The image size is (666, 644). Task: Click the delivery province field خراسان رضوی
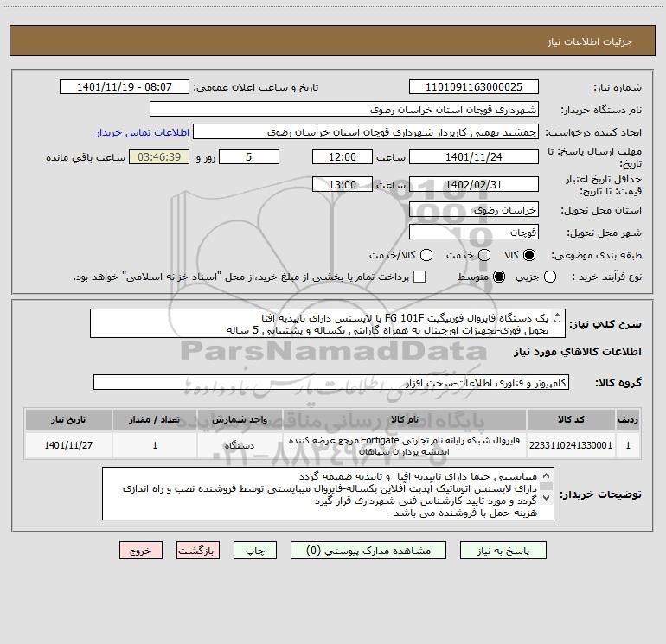[x=474, y=210]
